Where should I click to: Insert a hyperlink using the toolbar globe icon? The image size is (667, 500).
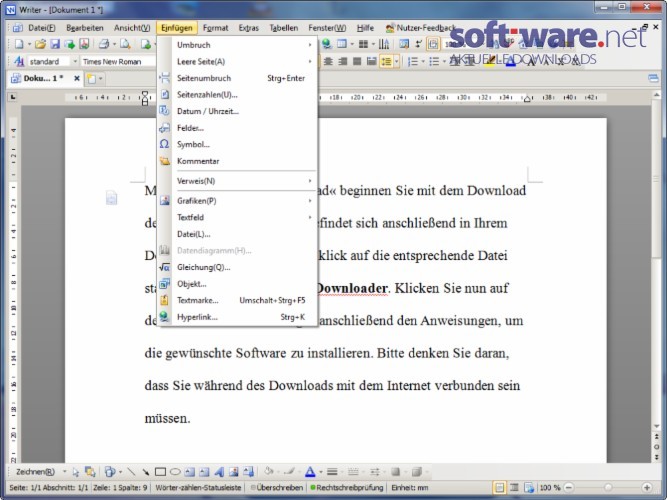click(x=326, y=44)
